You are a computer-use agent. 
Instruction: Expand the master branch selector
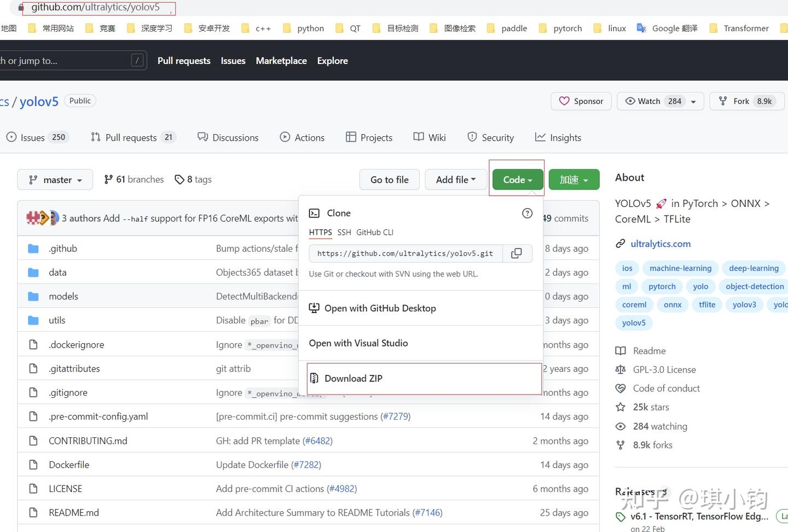coord(55,180)
